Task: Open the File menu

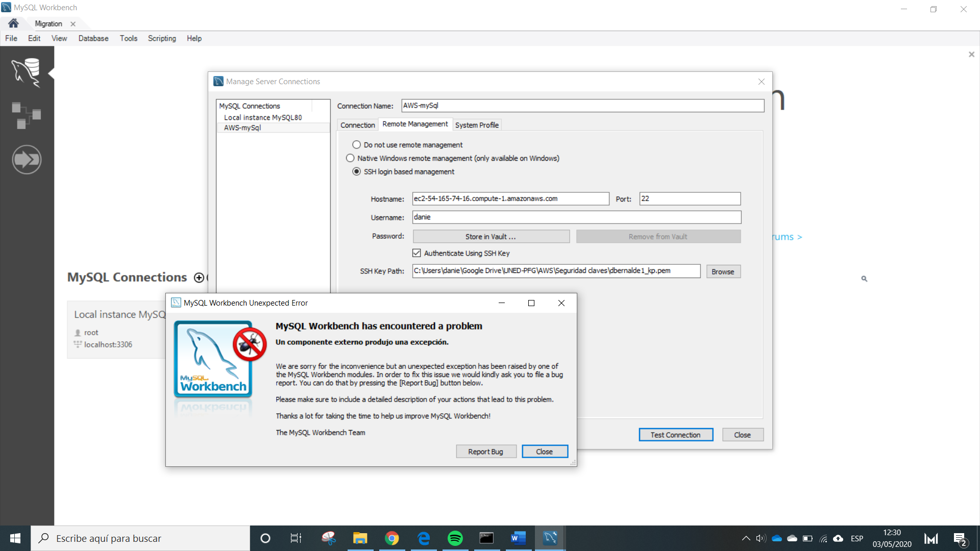Action: 11,38
